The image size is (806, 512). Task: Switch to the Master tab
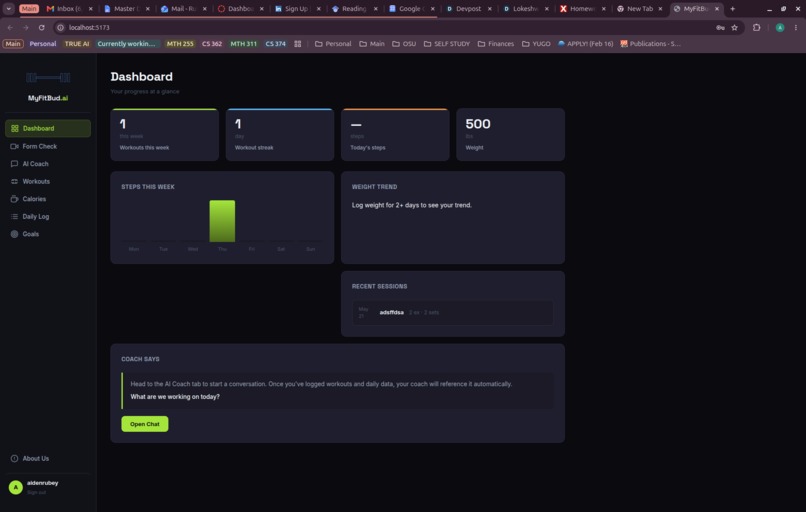pos(127,9)
